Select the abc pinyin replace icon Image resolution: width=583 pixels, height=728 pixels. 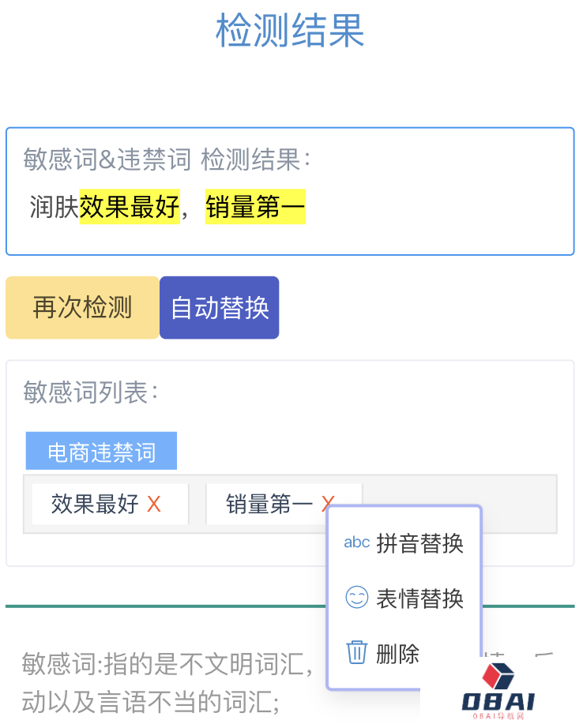(356, 542)
